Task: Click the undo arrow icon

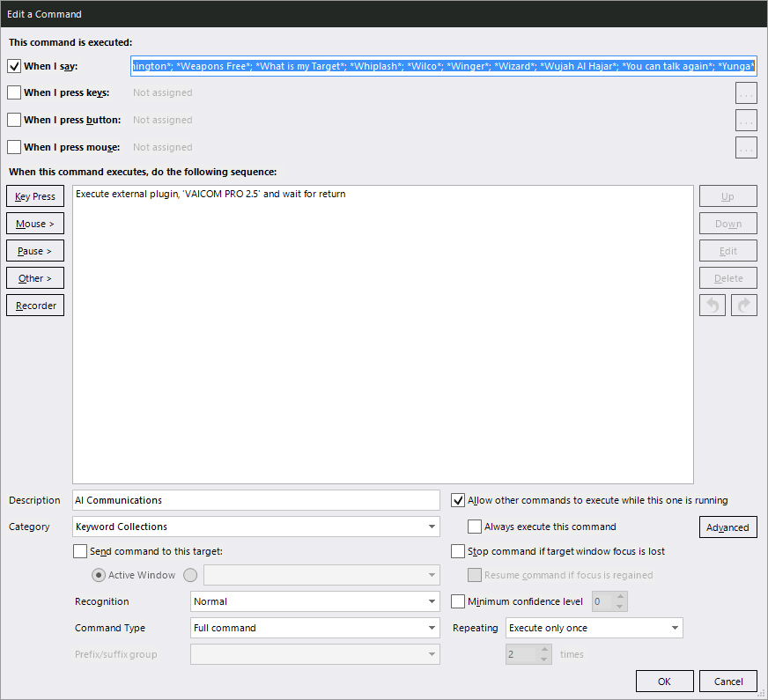Action: [713, 306]
